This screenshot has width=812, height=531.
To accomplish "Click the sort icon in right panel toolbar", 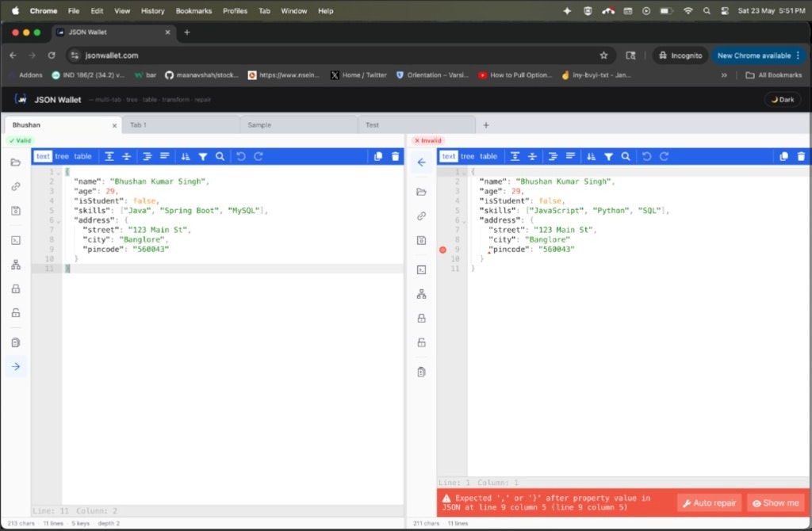I will click(x=591, y=156).
